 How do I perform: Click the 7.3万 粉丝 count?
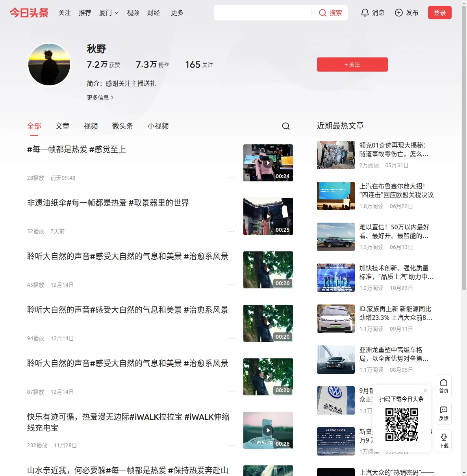pos(153,65)
